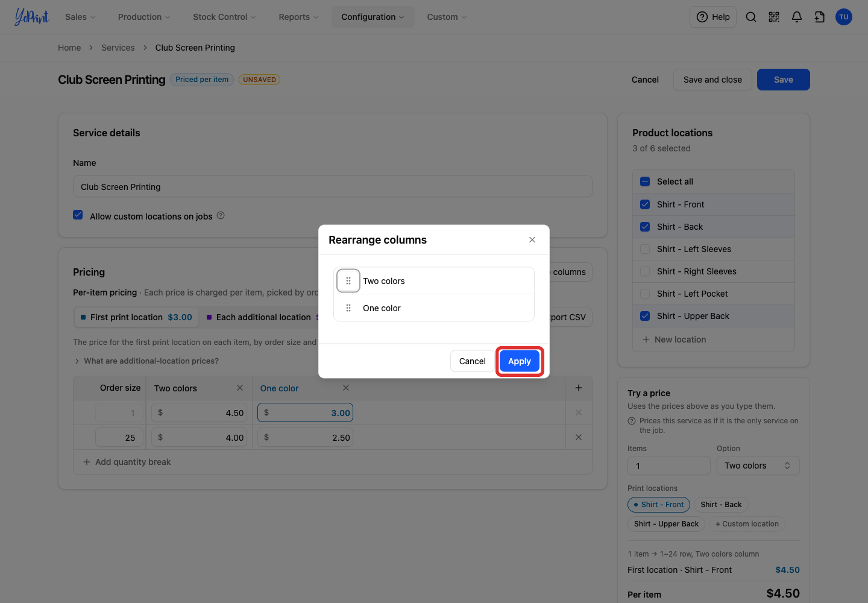
Task: Close the Rearrange columns dialog
Action: tap(532, 240)
